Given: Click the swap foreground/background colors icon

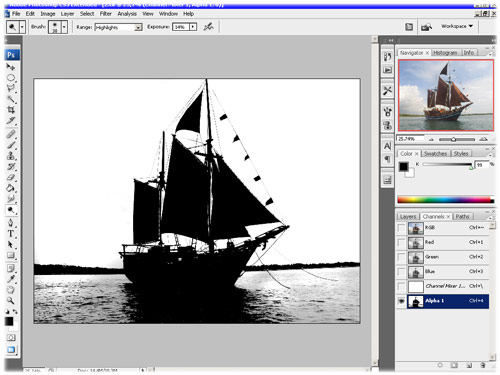Looking at the screenshot, I should tap(15, 312).
